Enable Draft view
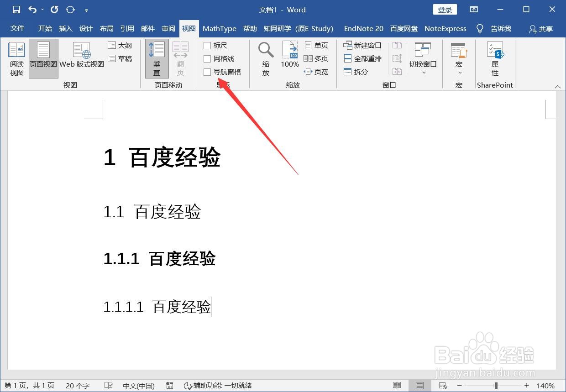Viewport: 566px width, 392px height. 121,58
